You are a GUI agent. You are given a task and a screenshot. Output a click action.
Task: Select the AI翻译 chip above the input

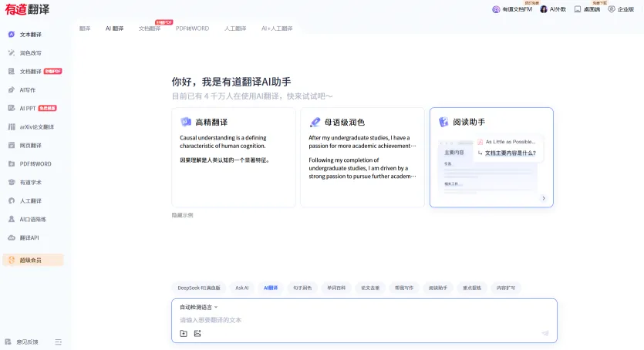(x=271, y=288)
